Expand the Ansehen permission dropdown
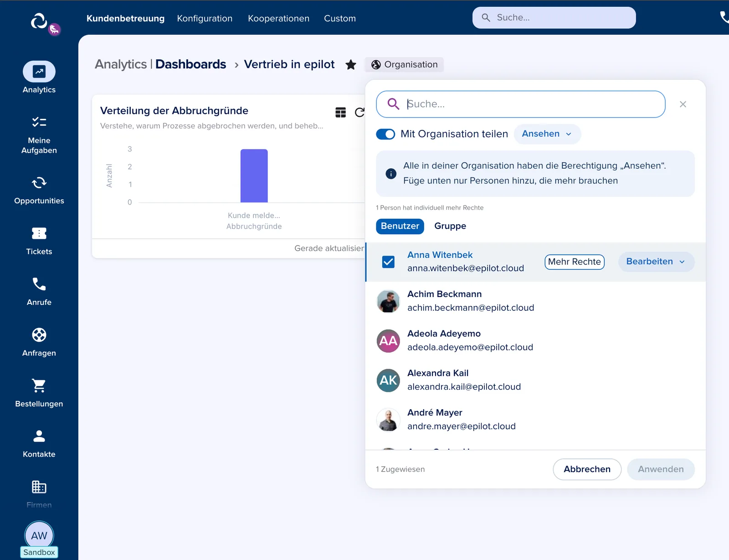Image resolution: width=729 pixels, height=560 pixels. coord(547,134)
